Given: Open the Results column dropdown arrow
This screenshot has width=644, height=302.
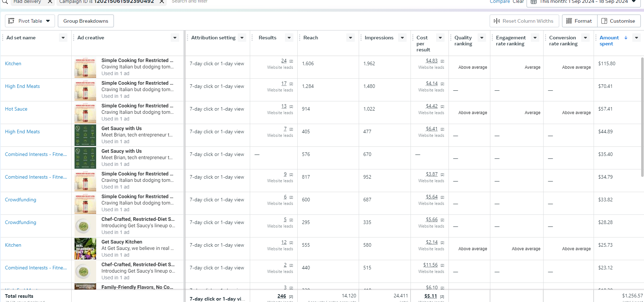Looking at the screenshot, I should (x=289, y=38).
